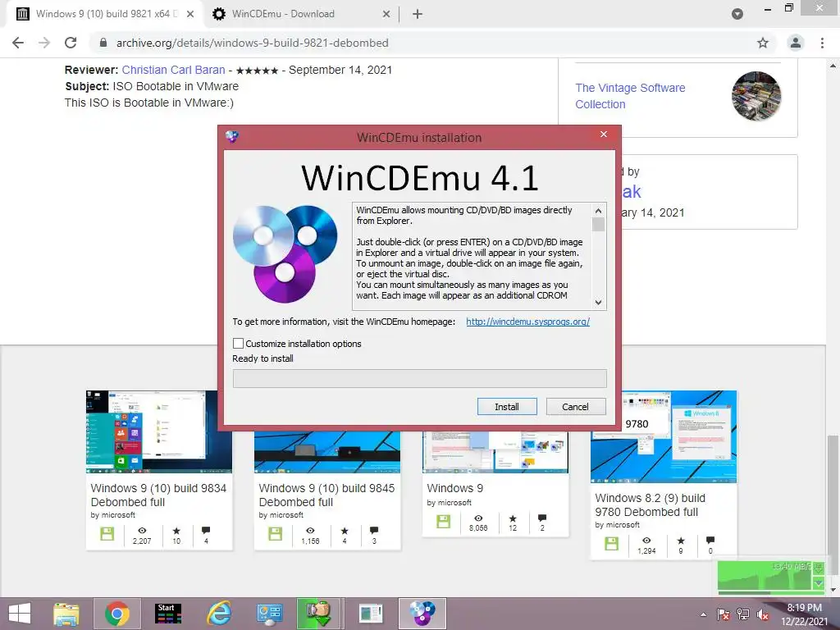This screenshot has height=630, width=840.
Task: View site security lock information
Action: tap(103, 43)
